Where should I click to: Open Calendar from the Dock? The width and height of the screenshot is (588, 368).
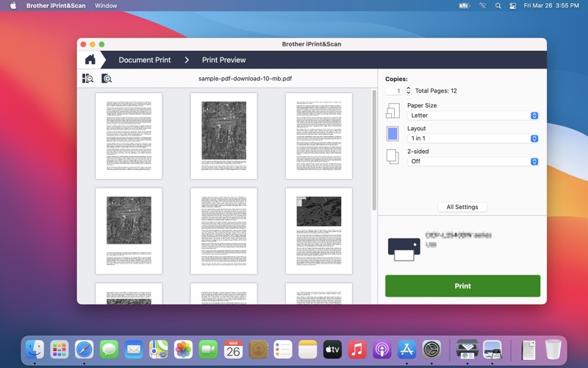coord(233,350)
